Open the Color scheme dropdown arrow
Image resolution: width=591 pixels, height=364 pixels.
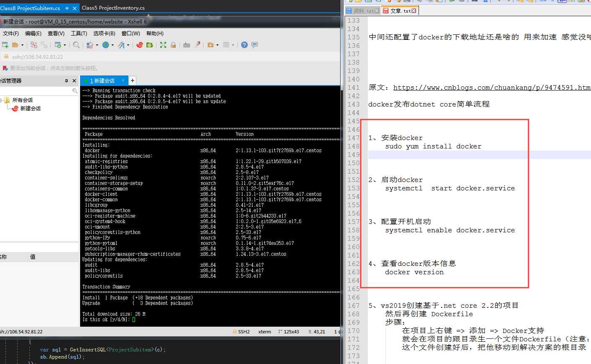96,45
